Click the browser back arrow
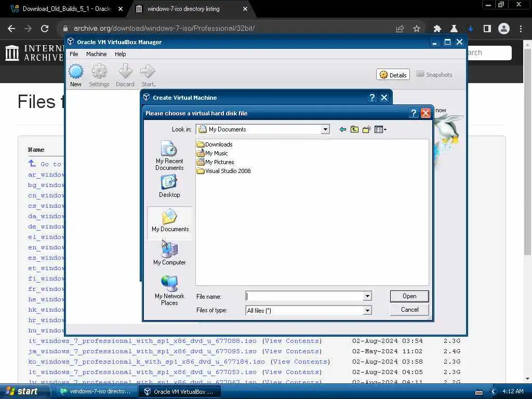The width and height of the screenshot is (532, 399). tap(11, 29)
